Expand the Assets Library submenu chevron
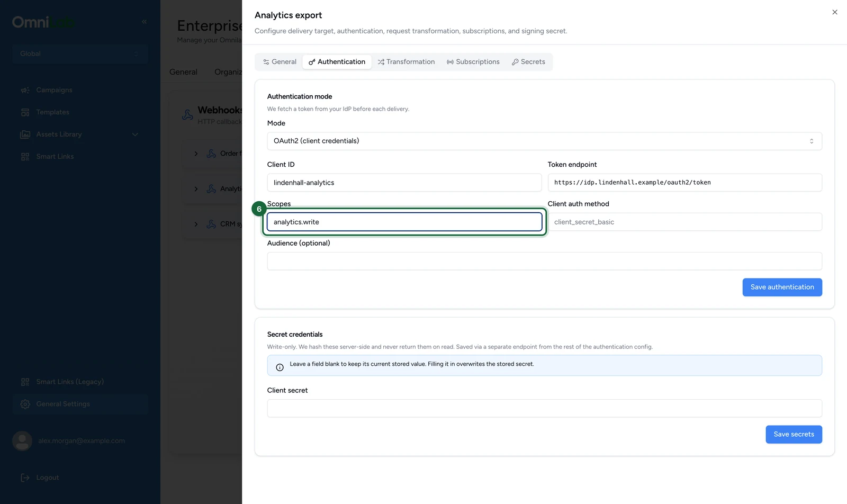 pyautogui.click(x=135, y=134)
